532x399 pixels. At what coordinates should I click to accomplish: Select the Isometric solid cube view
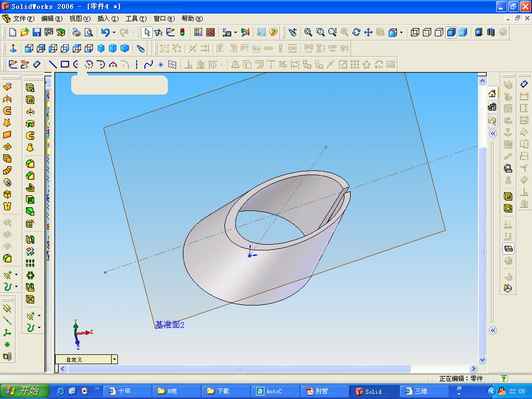[101, 48]
